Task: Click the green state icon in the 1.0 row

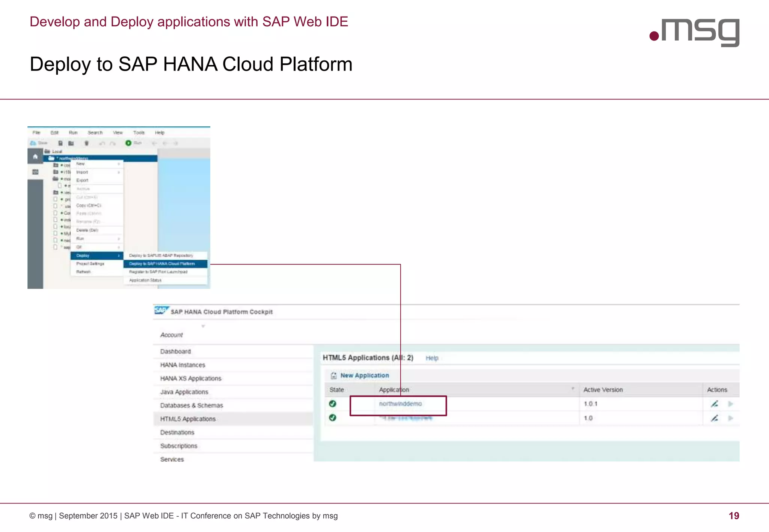Action: (x=333, y=418)
